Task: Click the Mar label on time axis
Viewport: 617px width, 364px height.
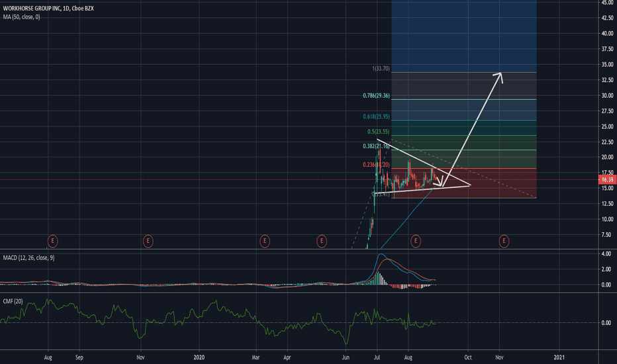Action: tap(256, 357)
